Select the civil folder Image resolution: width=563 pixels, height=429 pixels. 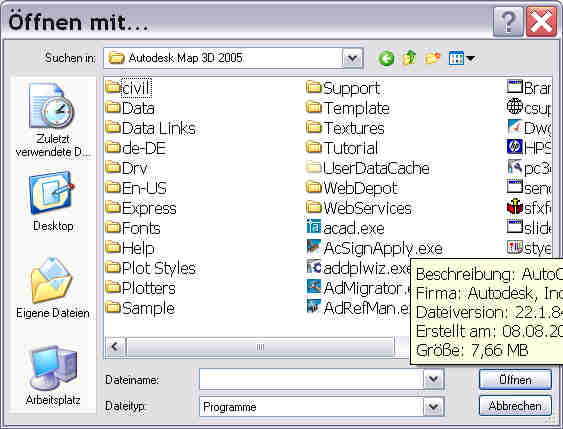coord(129,88)
